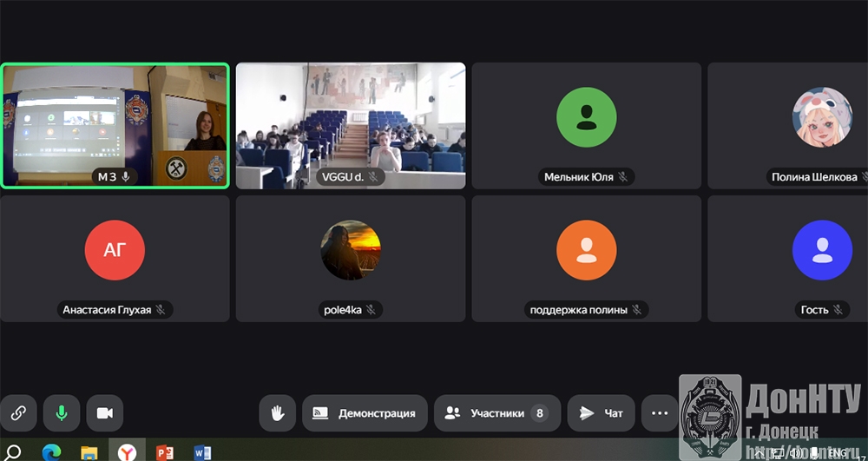Select the M З presenter video tile
This screenshot has height=461, width=868.
coord(115,125)
